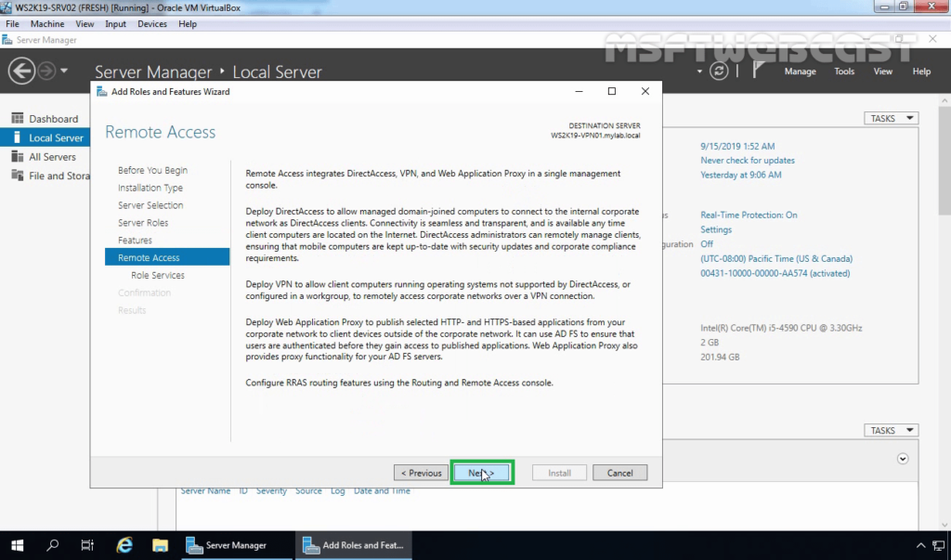
Task: Sort events by Source column
Action: pos(308,491)
